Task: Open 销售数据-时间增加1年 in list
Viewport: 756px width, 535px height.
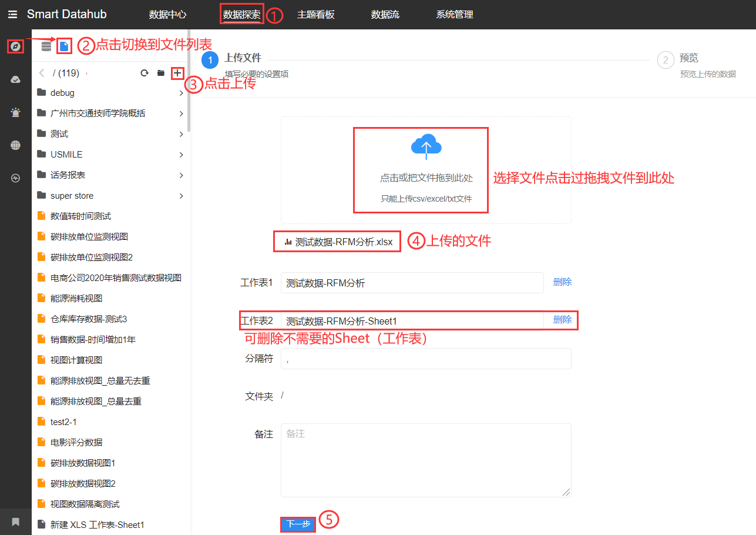Action: 93,339
